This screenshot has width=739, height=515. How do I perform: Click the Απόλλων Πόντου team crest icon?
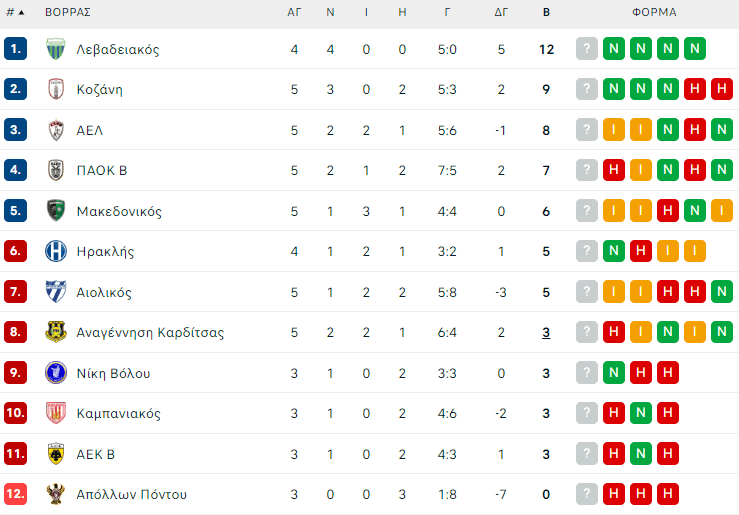(56, 494)
